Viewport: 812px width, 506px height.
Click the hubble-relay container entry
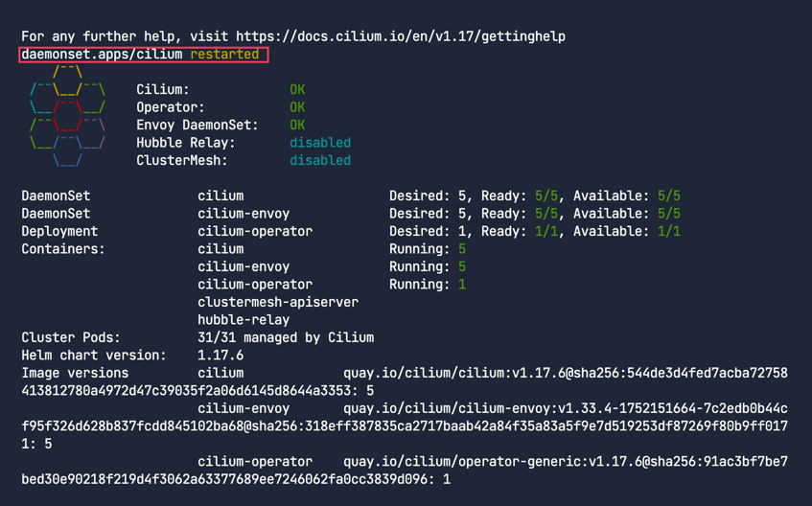[x=244, y=320]
